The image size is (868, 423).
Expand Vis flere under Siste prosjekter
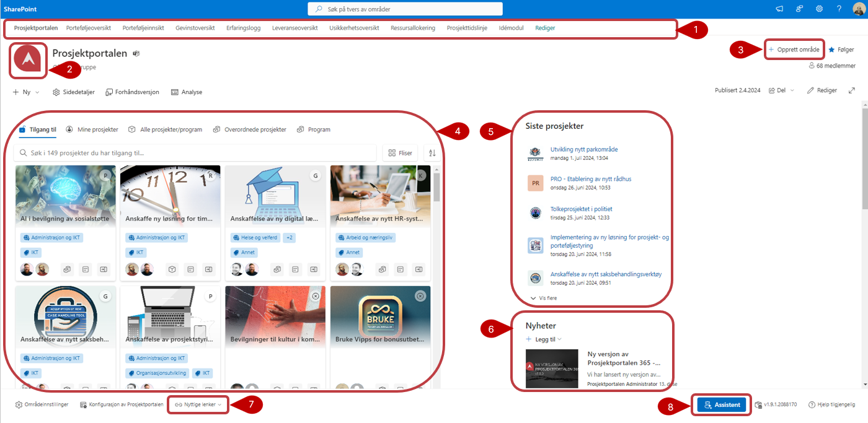coord(543,298)
